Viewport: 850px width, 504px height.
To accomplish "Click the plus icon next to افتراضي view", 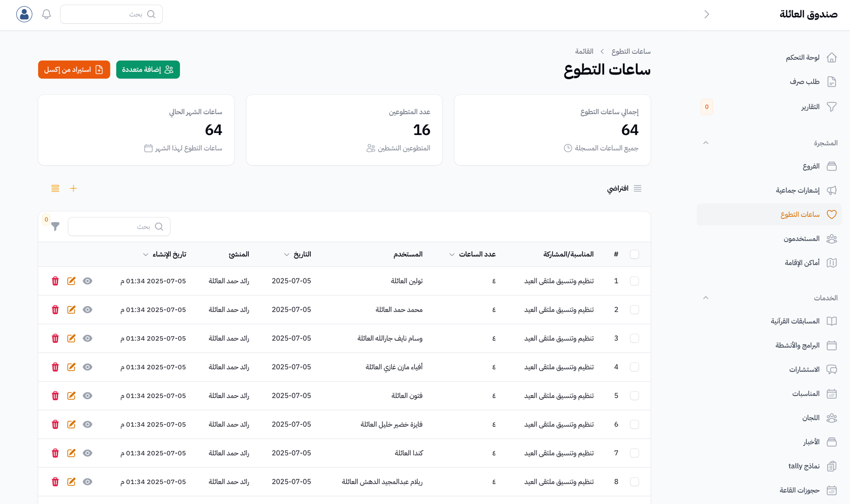I will click(74, 188).
